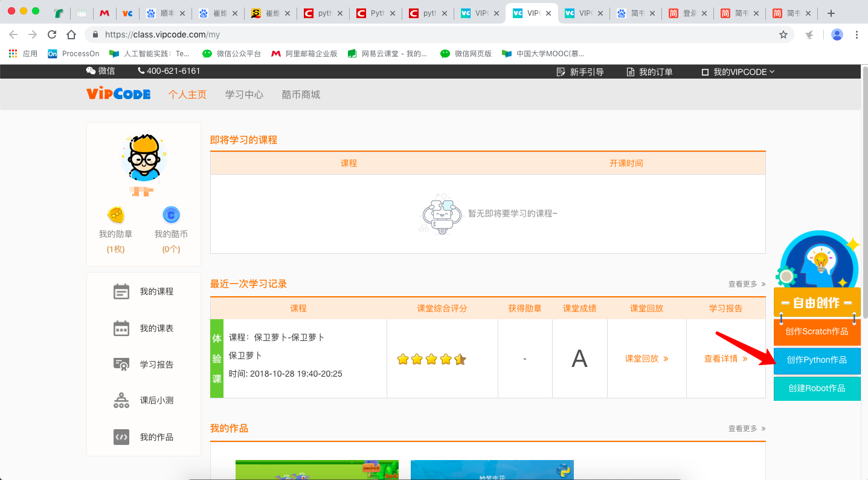Viewport: 868px width, 480px height.
Task: Click the browser back arrow
Action: point(13,34)
